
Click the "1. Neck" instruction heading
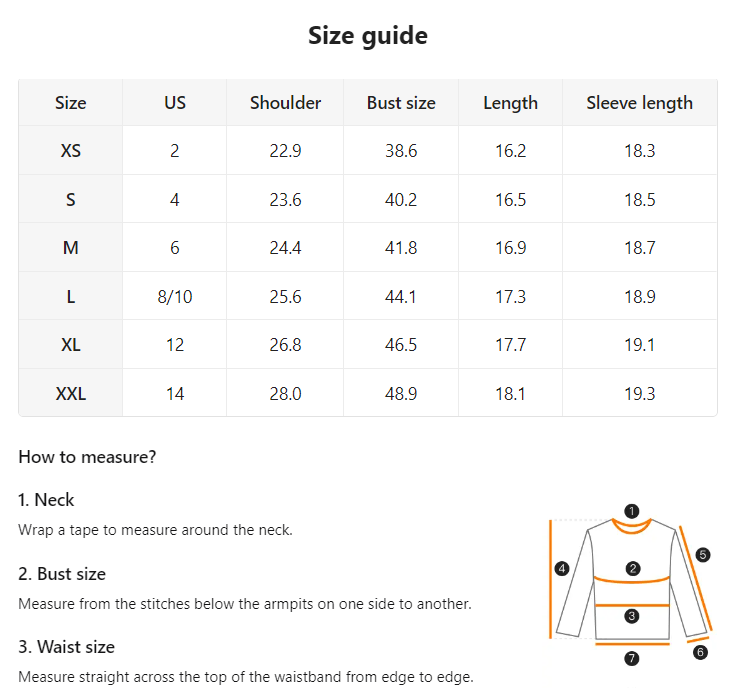[46, 500]
